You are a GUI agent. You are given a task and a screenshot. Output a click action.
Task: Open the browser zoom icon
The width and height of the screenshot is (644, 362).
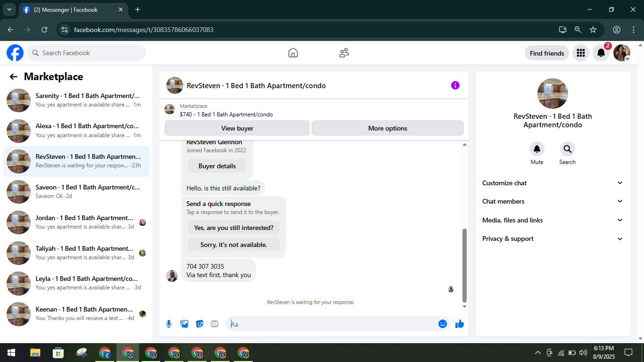point(578,30)
